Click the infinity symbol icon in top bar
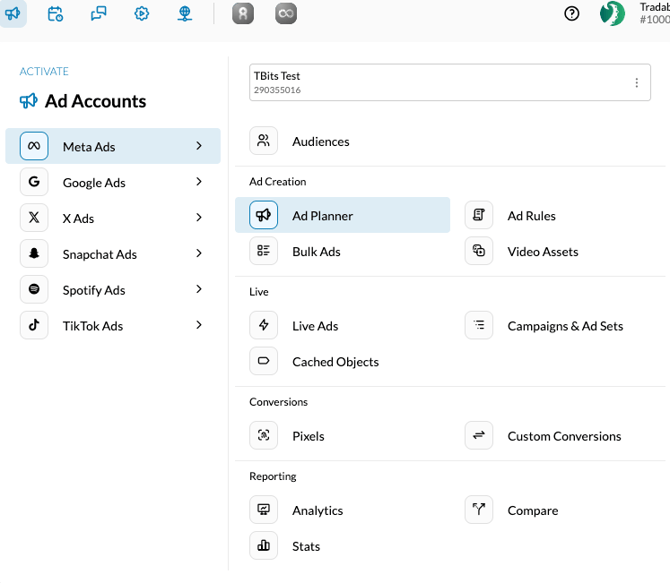Image resolution: width=670 pixels, height=583 pixels. pos(286,14)
